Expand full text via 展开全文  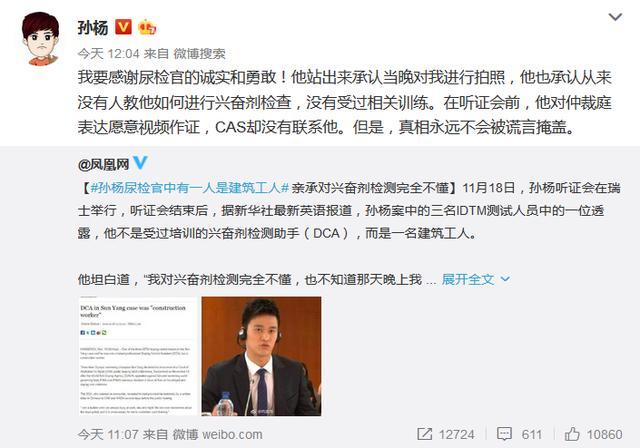pos(468,279)
